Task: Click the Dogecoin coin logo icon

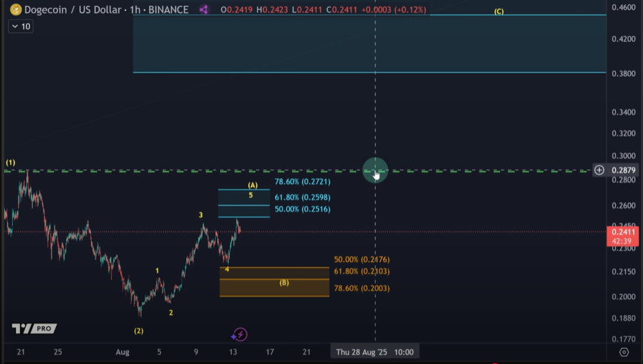Action: (x=16, y=10)
